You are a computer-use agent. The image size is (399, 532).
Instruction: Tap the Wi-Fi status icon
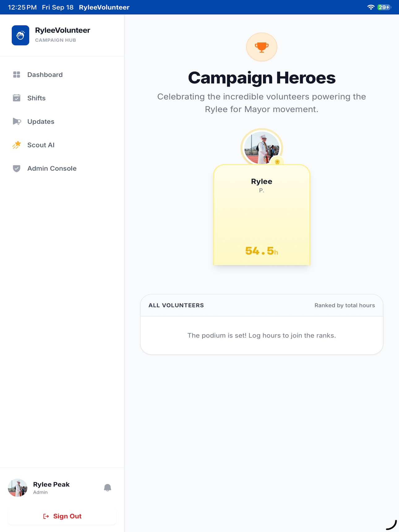point(371,7)
